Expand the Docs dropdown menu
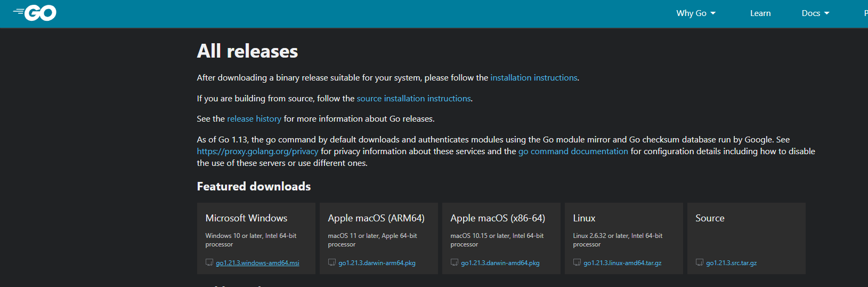Viewport: 868px width, 287px height. pos(815,13)
